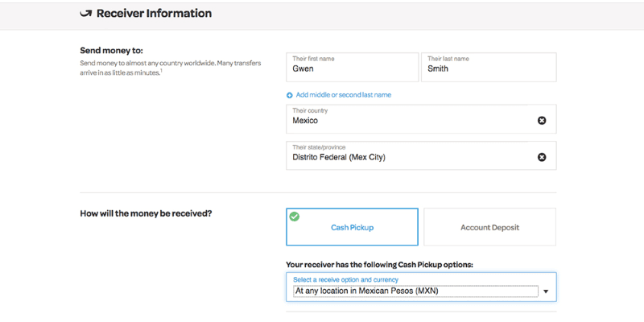Select Cash Pickup as receive method
Screen dimensions: 644x322
pos(352,228)
